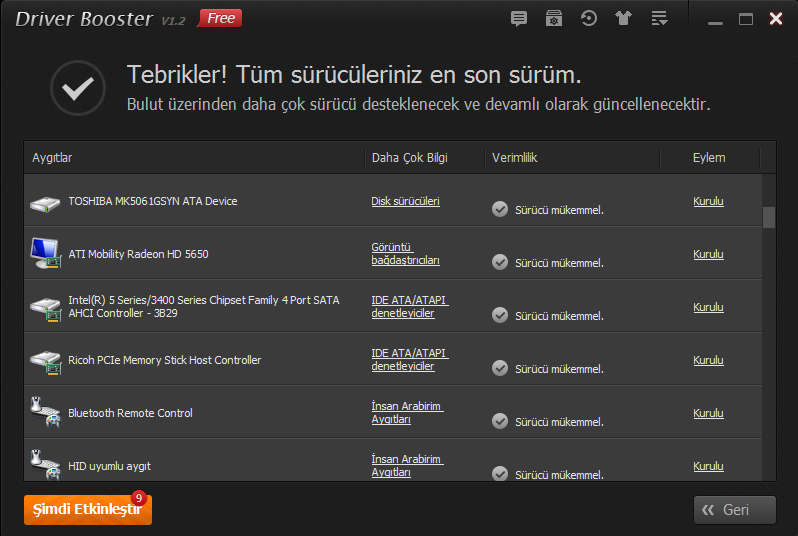Click the TOSHIBA disk drive device icon
Viewport: 798px width, 536px height.
[45, 204]
